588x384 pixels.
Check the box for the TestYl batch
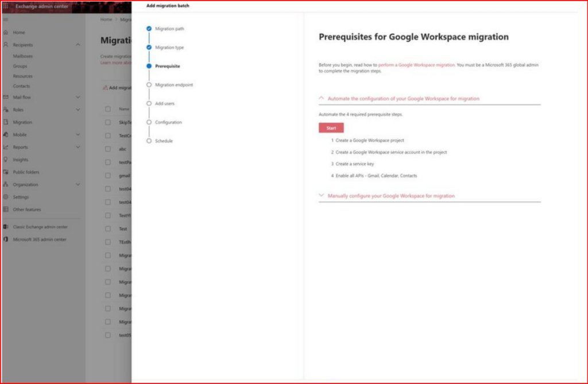click(x=107, y=215)
